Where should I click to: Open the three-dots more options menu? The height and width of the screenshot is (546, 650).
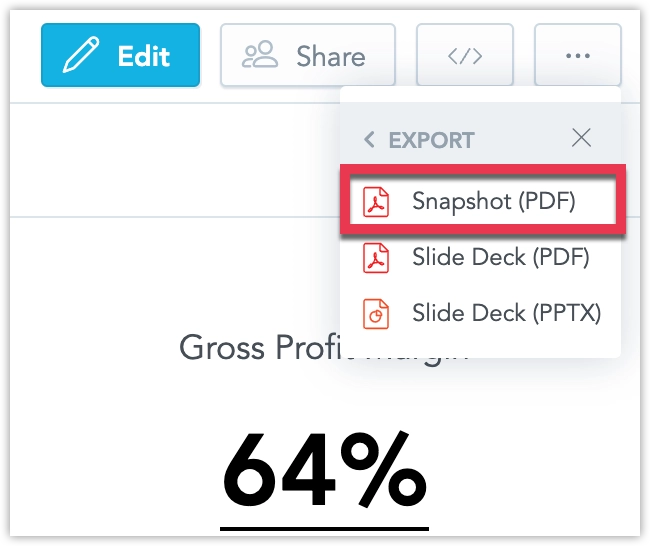coord(577,55)
